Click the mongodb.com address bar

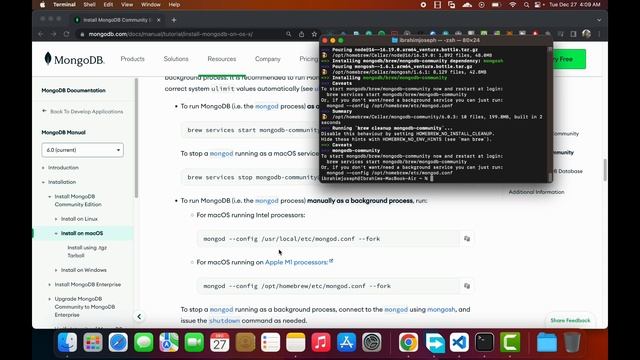171,34
